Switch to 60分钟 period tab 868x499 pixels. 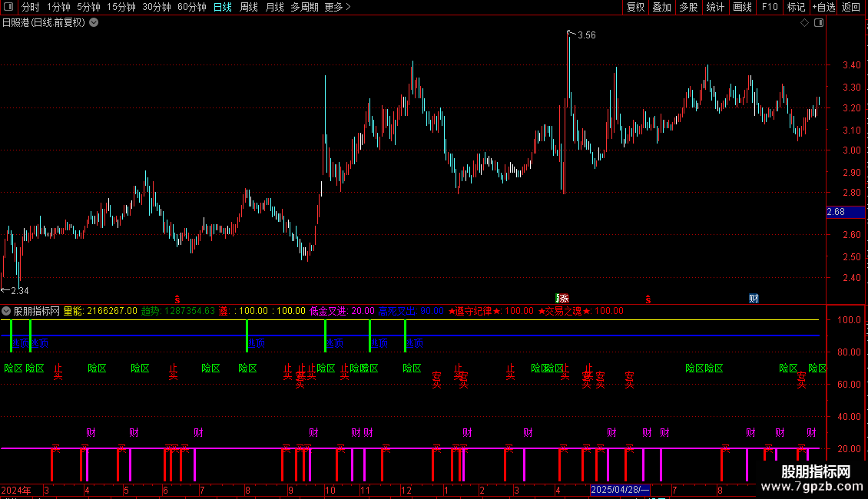192,7
